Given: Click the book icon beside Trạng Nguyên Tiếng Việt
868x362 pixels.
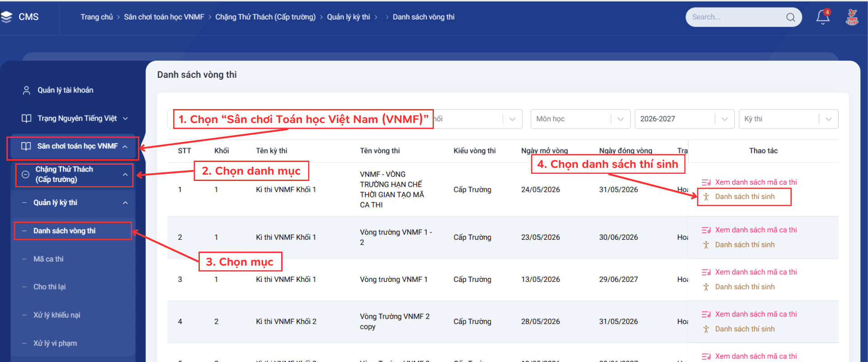Looking at the screenshot, I should [x=27, y=119].
